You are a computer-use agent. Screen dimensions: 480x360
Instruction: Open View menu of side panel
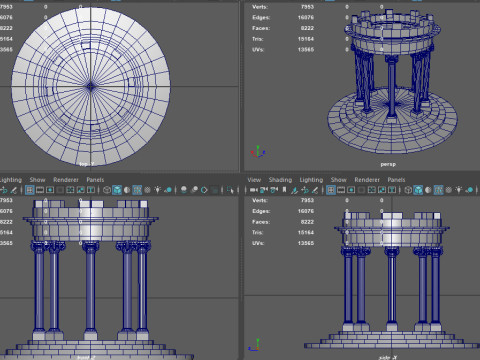[x=254, y=180]
